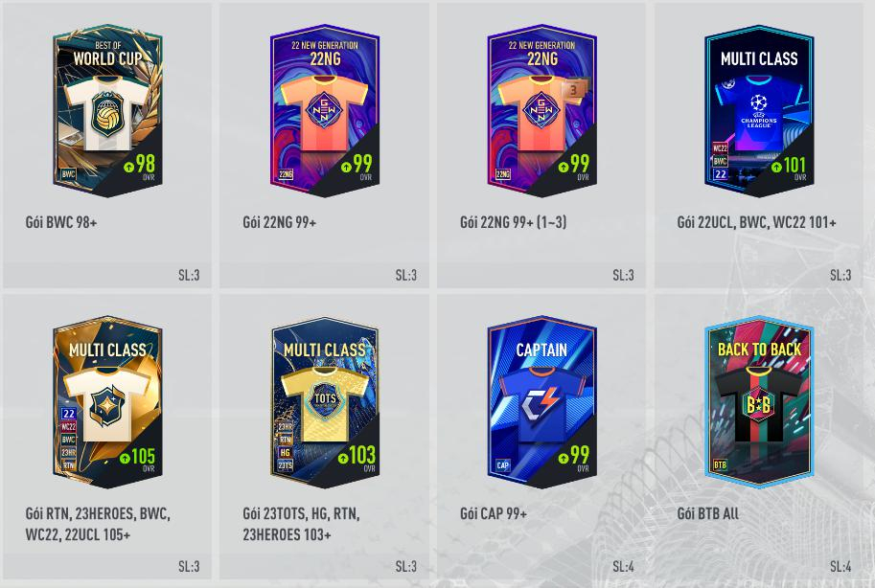The width and height of the screenshot is (875, 588).
Task: Click the Gói 23TOTS, HG, RTN label
Action: tap(301, 513)
